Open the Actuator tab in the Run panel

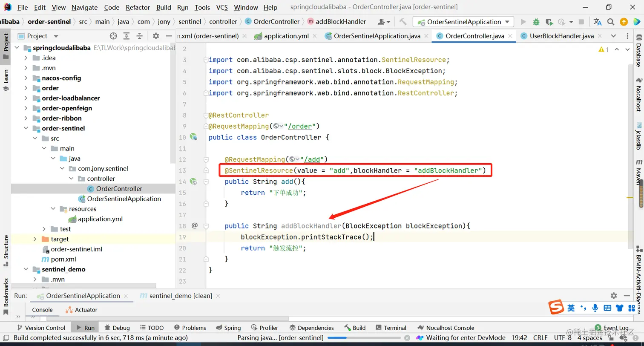pos(81,310)
